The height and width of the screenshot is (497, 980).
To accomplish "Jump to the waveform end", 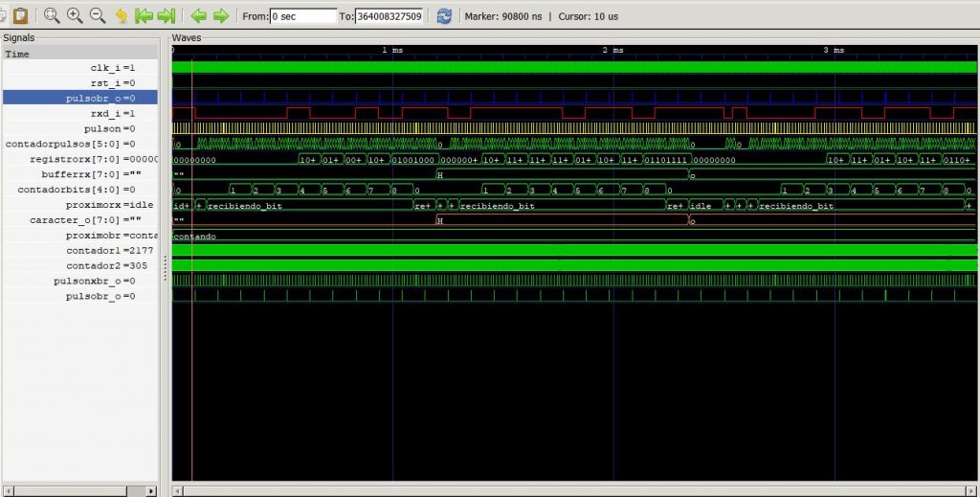I will pyautogui.click(x=167, y=16).
